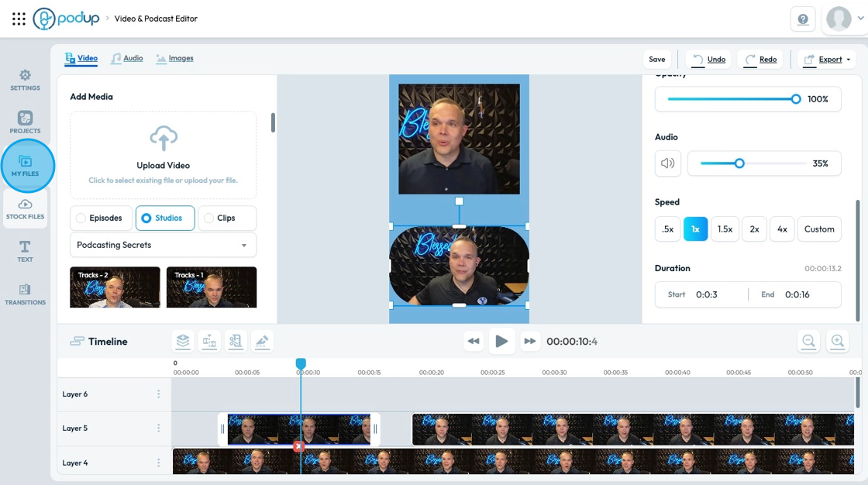
Task: Select the Text tool in the sidebar
Action: coord(25,251)
